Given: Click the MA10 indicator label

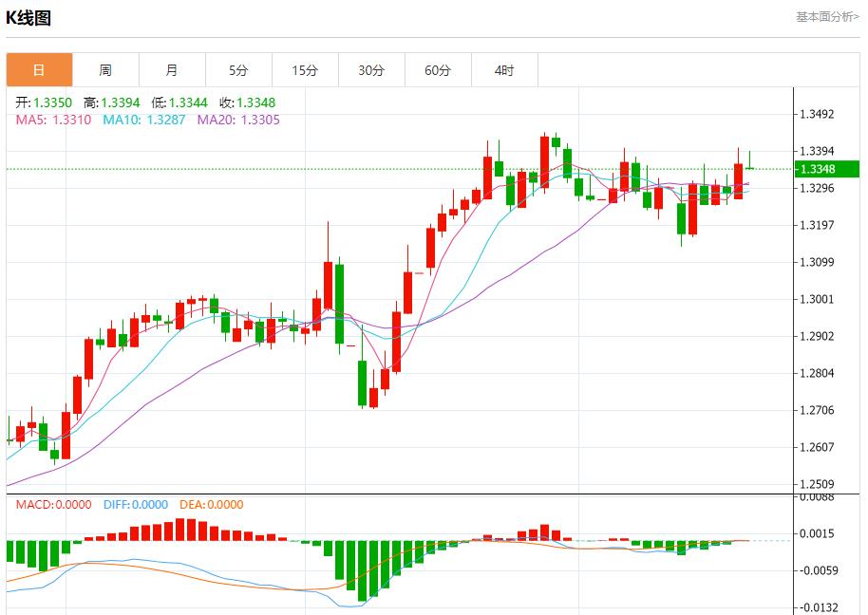Looking at the screenshot, I should [x=143, y=120].
